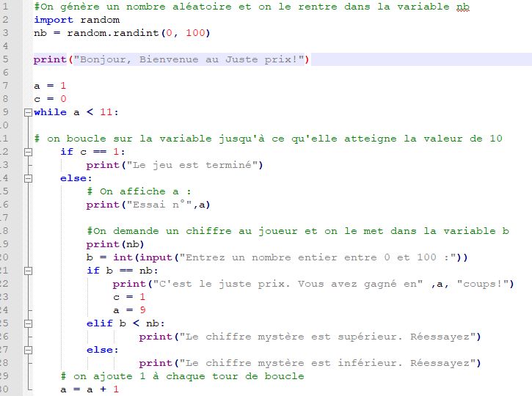The width and height of the screenshot is (532, 396).
Task: Click the comment 'On demande un chiffre au joueur'
Action: pyautogui.click(x=298, y=231)
